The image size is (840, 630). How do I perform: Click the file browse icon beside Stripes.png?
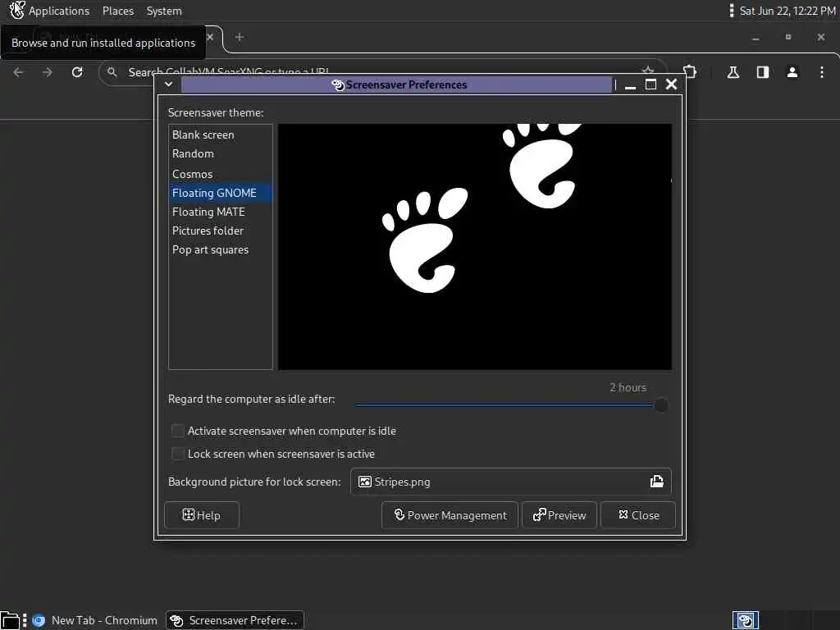click(657, 482)
